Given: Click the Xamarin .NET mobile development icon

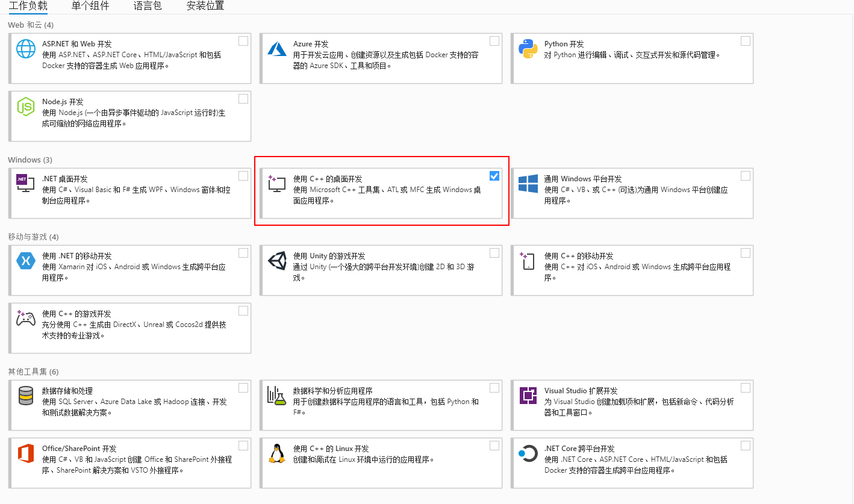Looking at the screenshot, I should [x=26, y=261].
